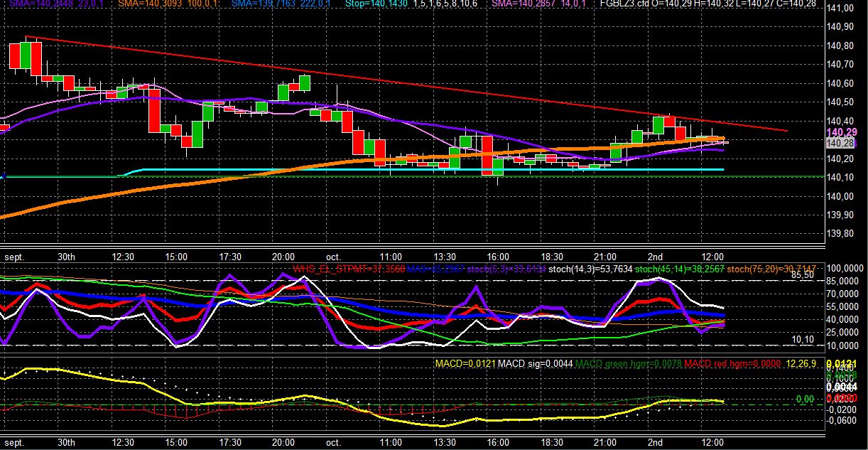Screen dimensions: 868x450
Task: Click the 70,0000 stochastic scale value
Action: [841, 294]
